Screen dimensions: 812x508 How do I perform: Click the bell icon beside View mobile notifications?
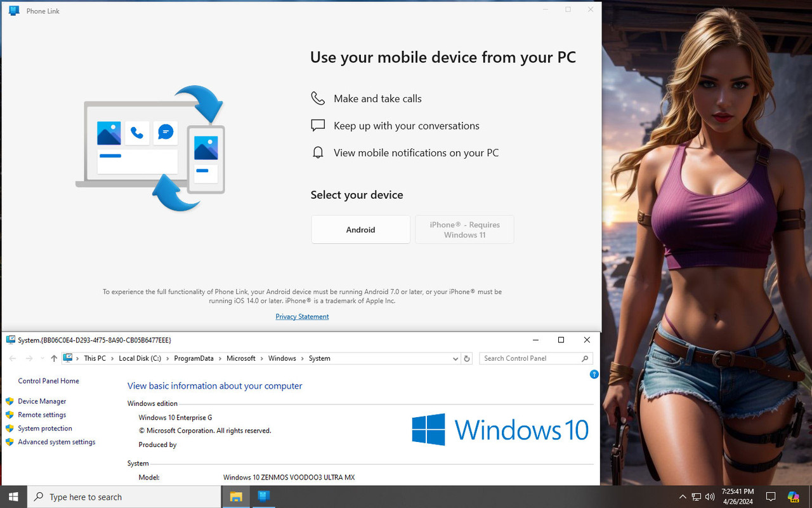[318, 152]
